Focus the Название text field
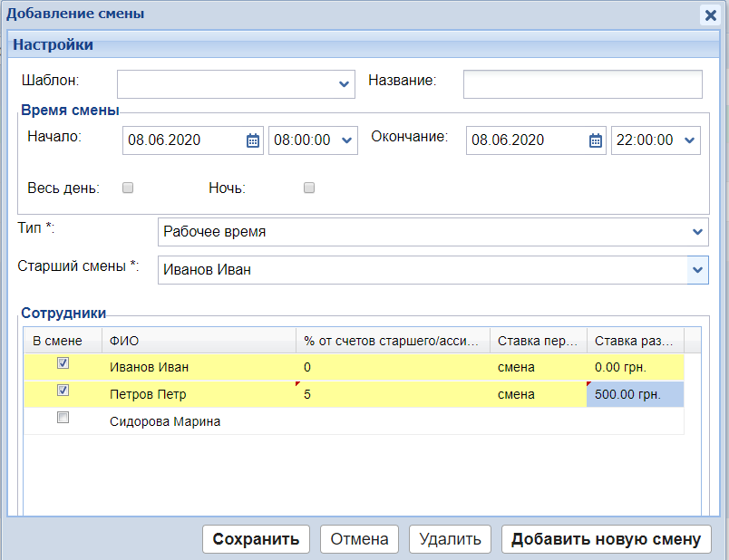 pyautogui.click(x=582, y=84)
